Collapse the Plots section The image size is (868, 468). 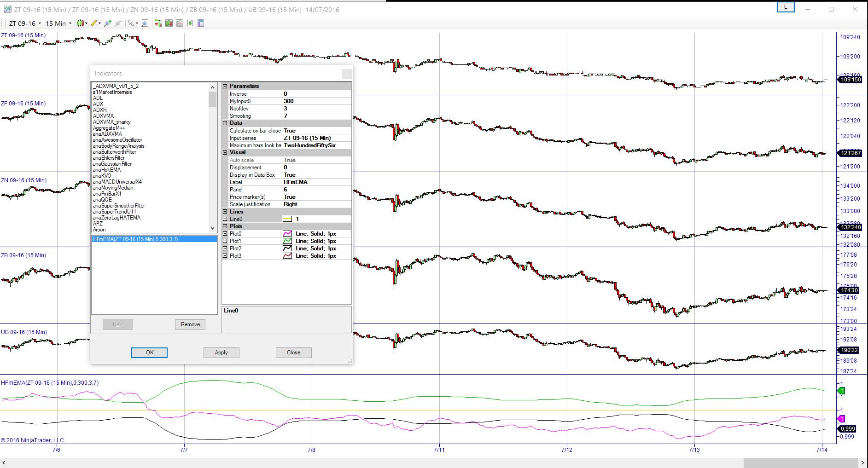[x=225, y=226]
